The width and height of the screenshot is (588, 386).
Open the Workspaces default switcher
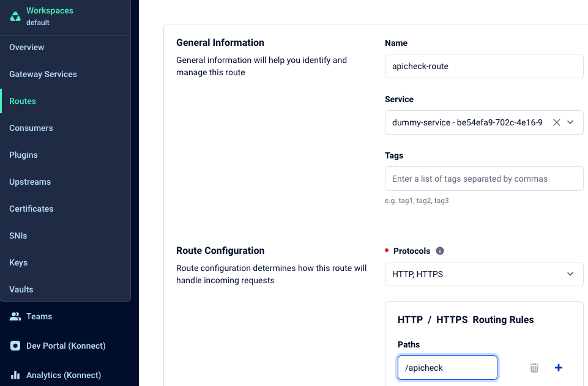(x=65, y=17)
